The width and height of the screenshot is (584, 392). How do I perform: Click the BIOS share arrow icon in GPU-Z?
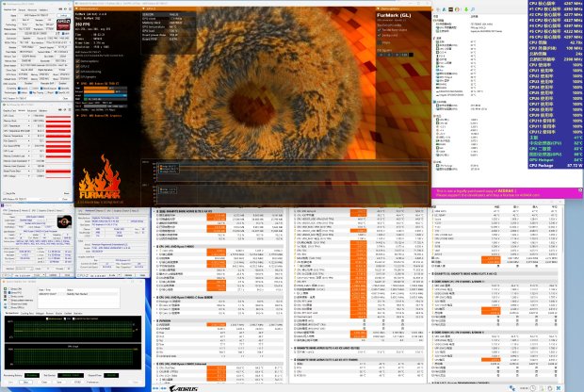(57, 34)
